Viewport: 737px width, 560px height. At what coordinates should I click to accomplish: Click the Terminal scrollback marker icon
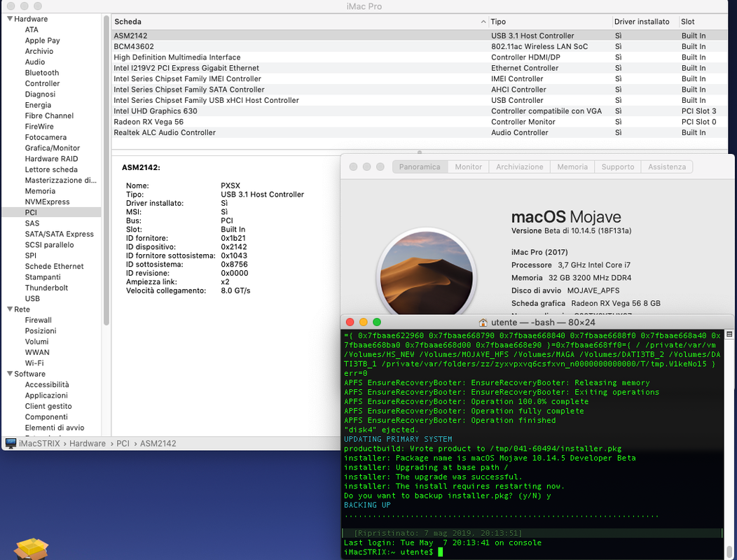(729, 335)
